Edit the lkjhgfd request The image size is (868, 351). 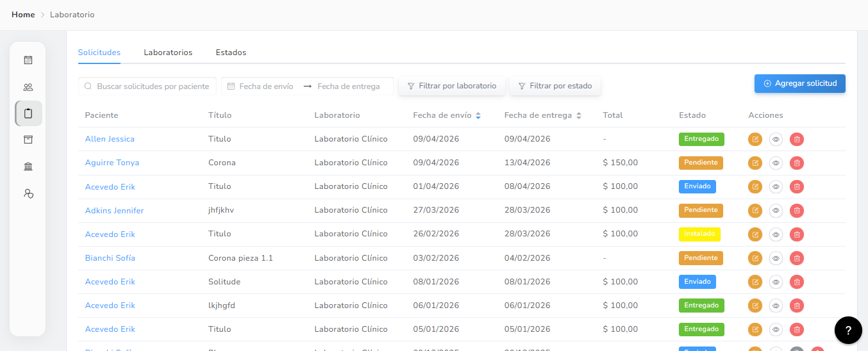point(755,306)
